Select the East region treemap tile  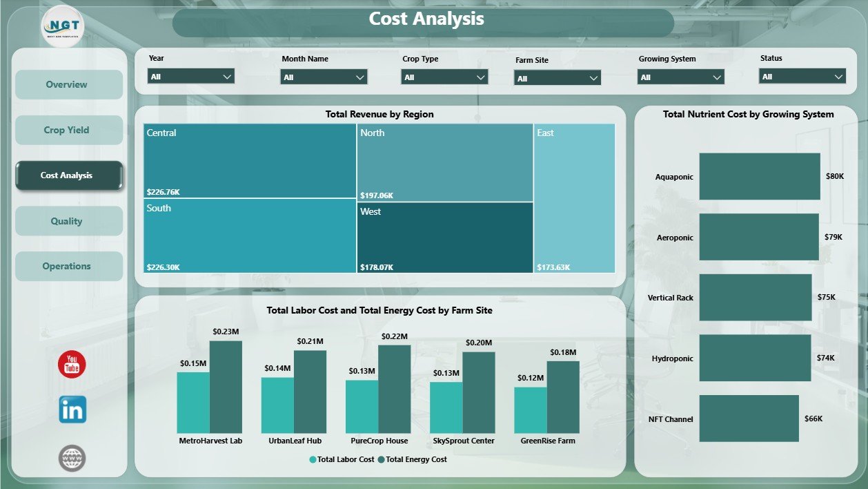[x=575, y=198]
